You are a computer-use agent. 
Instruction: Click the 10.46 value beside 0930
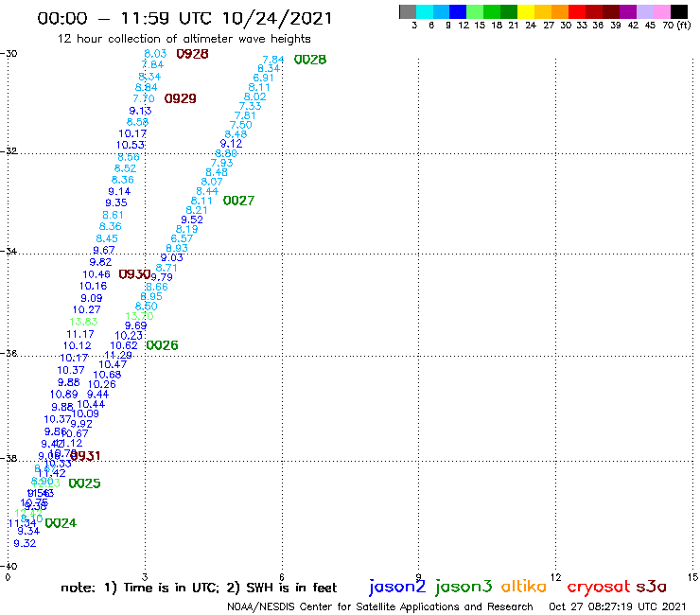pos(96,274)
